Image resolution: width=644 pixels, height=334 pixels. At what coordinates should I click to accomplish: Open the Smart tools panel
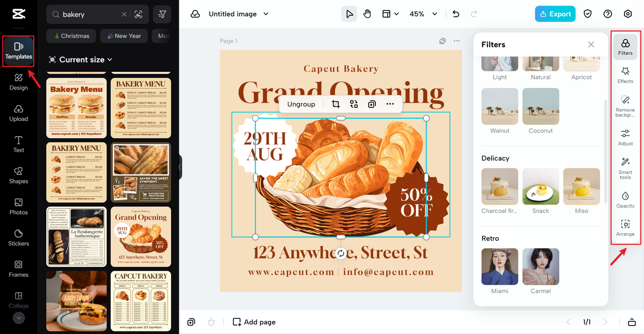pyautogui.click(x=625, y=168)
